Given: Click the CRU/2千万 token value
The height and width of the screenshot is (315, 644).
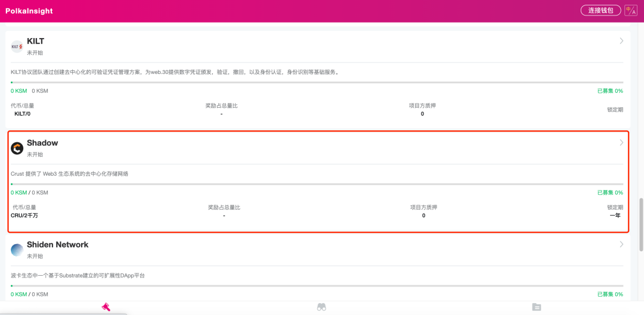Looking at the screenshot, I should point(24,216).
